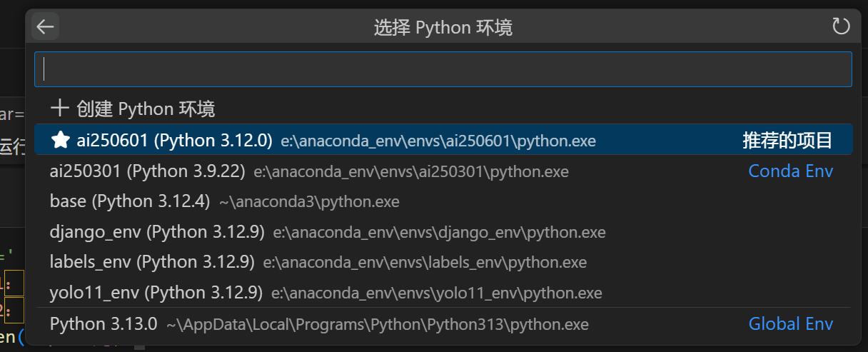868x352 pixels.
Task: Pick yolo11_env (Python 3.12.9) environment
Action: pyautogui.click(x=443, y=293)
